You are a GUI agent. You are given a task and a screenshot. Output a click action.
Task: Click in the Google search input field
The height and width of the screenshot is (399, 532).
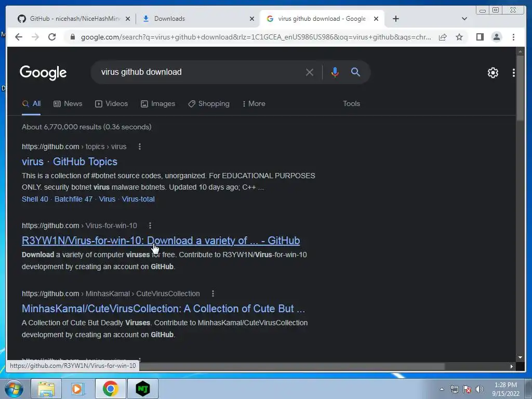(200, 72)
